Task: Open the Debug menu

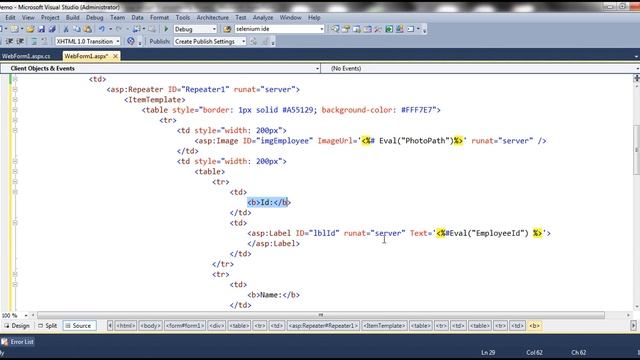Action: tap(95, 18)
